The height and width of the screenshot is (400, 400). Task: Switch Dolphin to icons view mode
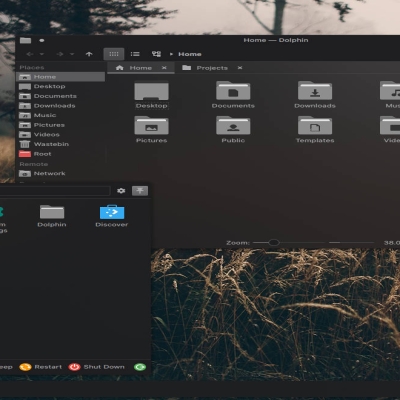point(114,54)
